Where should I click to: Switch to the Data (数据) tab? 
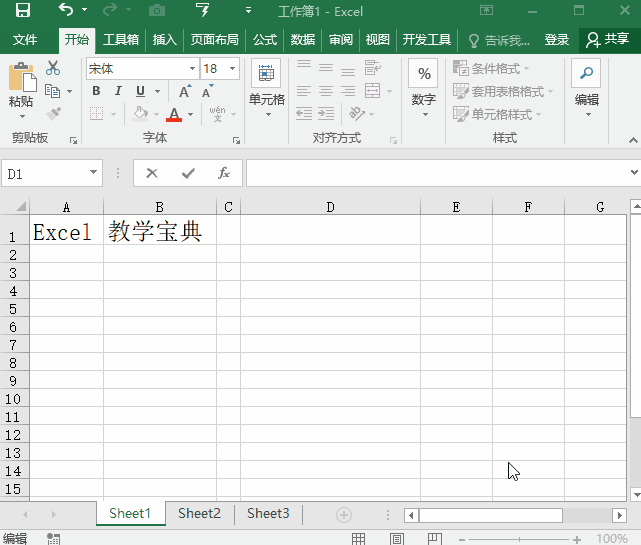click(303, 40)
